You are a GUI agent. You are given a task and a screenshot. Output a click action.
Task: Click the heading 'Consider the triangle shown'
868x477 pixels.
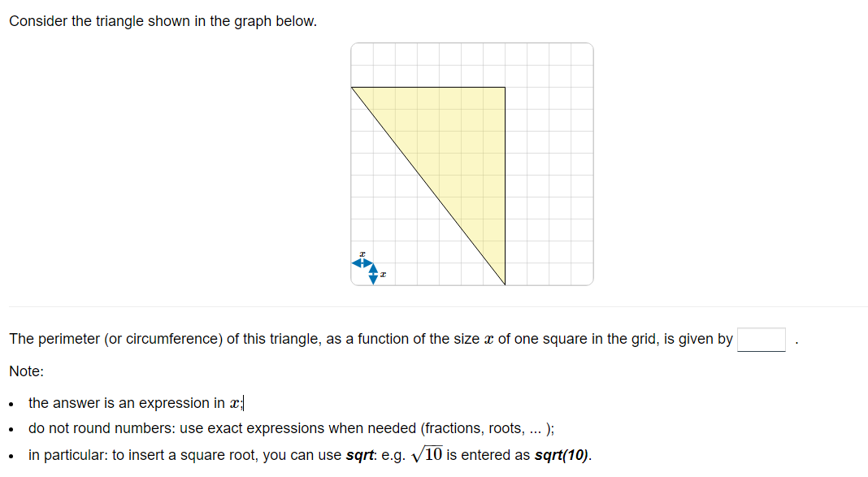pos(163,20)
